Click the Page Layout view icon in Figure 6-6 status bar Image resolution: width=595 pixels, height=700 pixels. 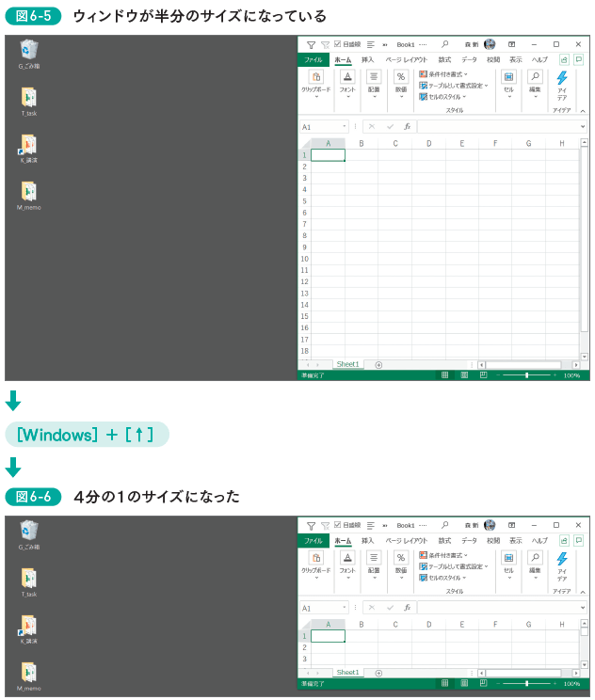point(464,683)
